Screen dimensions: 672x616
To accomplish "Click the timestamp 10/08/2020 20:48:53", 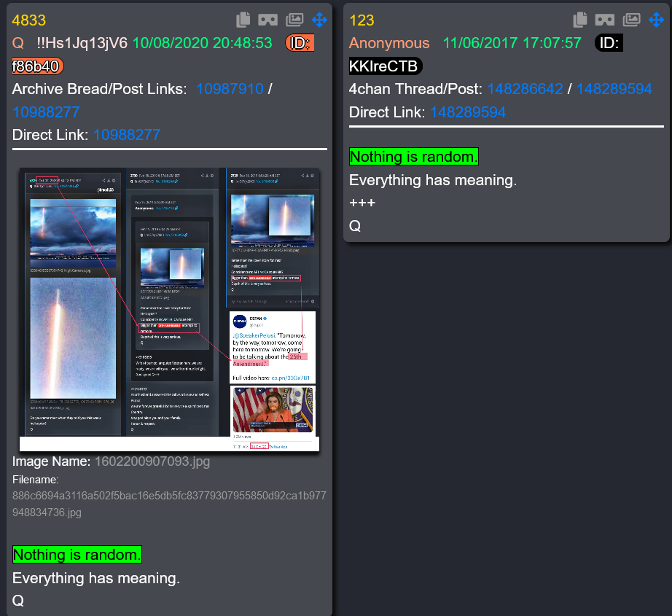I will coord(203,43).
